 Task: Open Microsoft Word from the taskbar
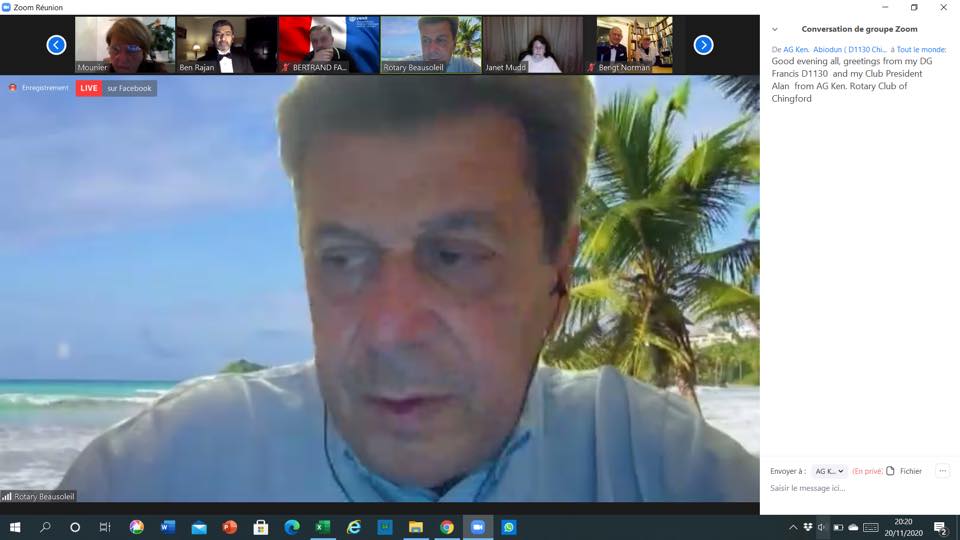coord(167,527)
